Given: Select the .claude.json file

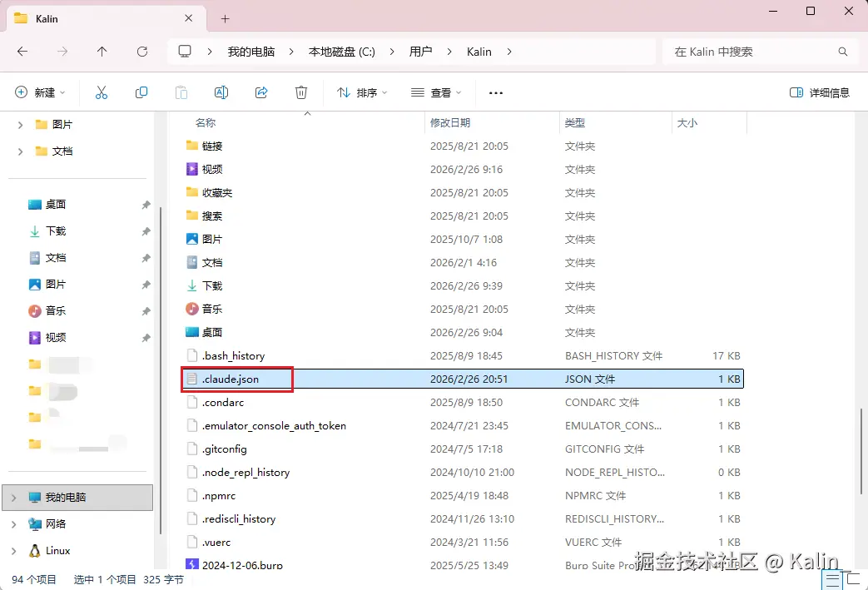Looking at the screenshot, I should point(464,379).
